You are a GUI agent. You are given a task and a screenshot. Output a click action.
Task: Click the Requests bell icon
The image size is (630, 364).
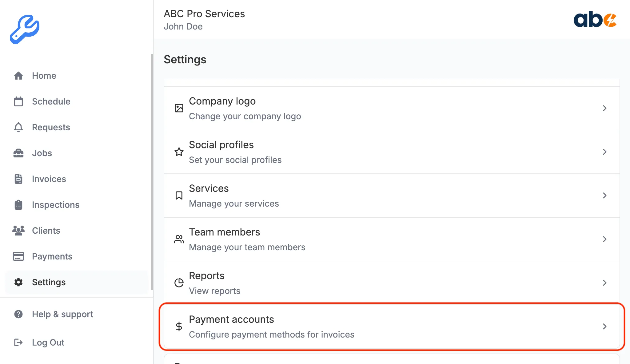point(18,127)
